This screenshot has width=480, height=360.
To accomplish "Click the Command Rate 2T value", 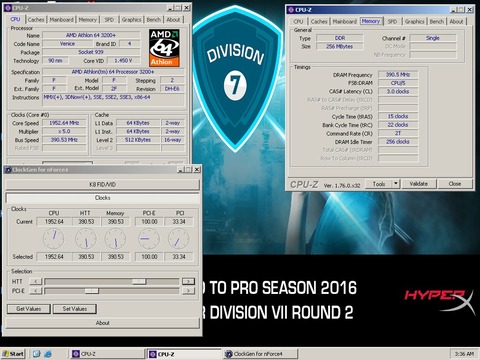I will [x=398, y=133].
